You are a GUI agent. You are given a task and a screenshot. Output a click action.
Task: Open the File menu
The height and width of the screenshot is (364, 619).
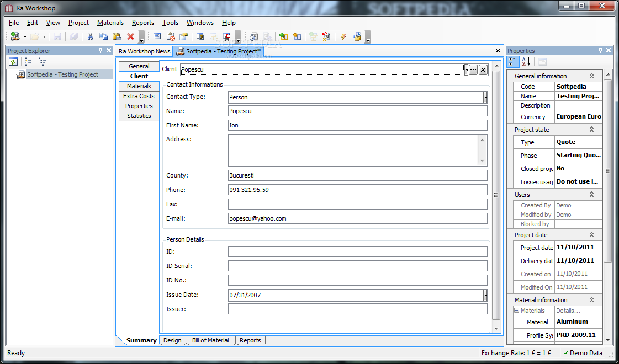(x=14, y=23)
